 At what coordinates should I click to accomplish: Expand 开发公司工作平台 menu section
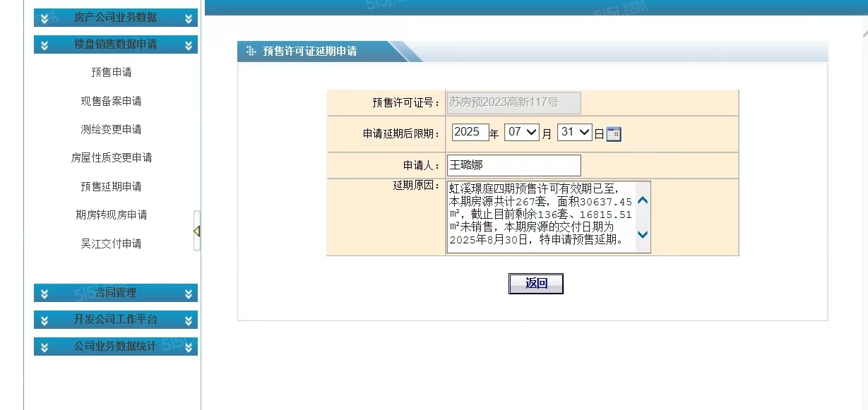click(x=116, y=320)
